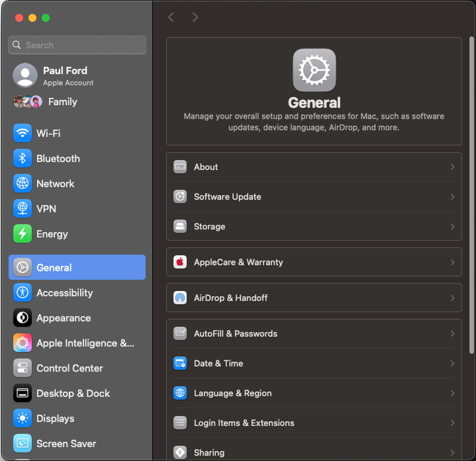
Task: Click the green Energy icon
Action: pos(22,233)
